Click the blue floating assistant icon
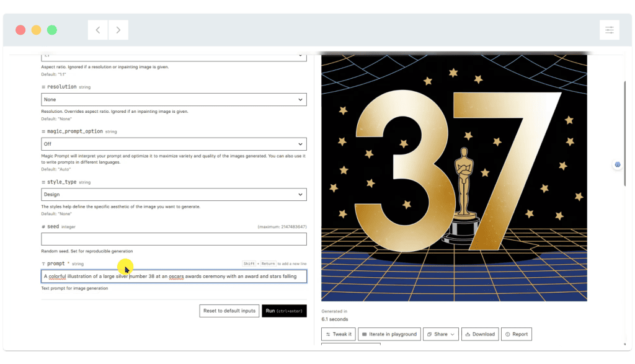The width and height of the screenshot is (635, 364). click(x=618, y=164)
